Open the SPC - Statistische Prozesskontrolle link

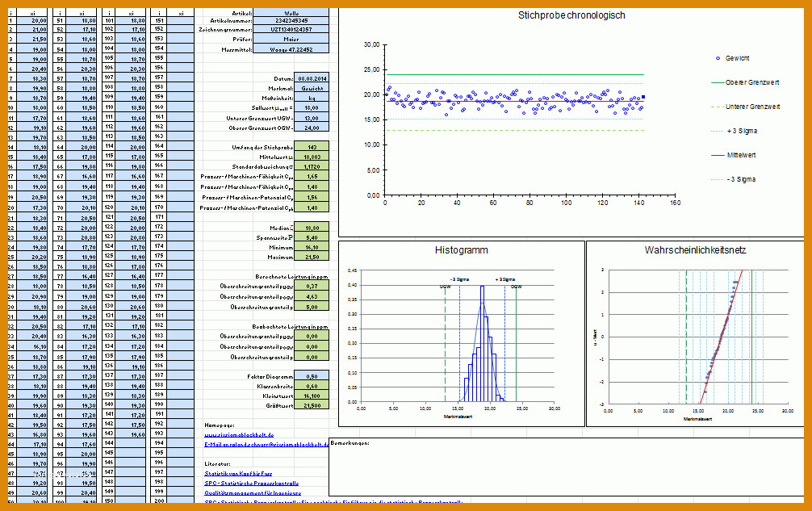(252, 484)
